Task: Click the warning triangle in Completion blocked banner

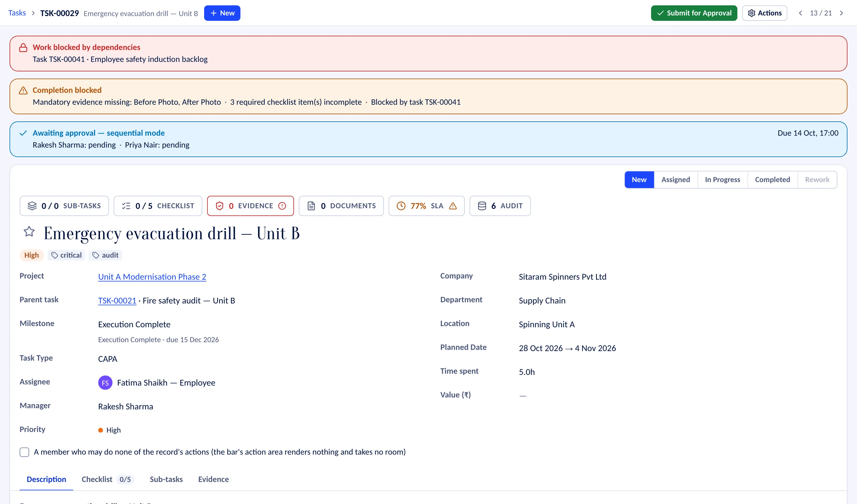Action: [23, 90]
